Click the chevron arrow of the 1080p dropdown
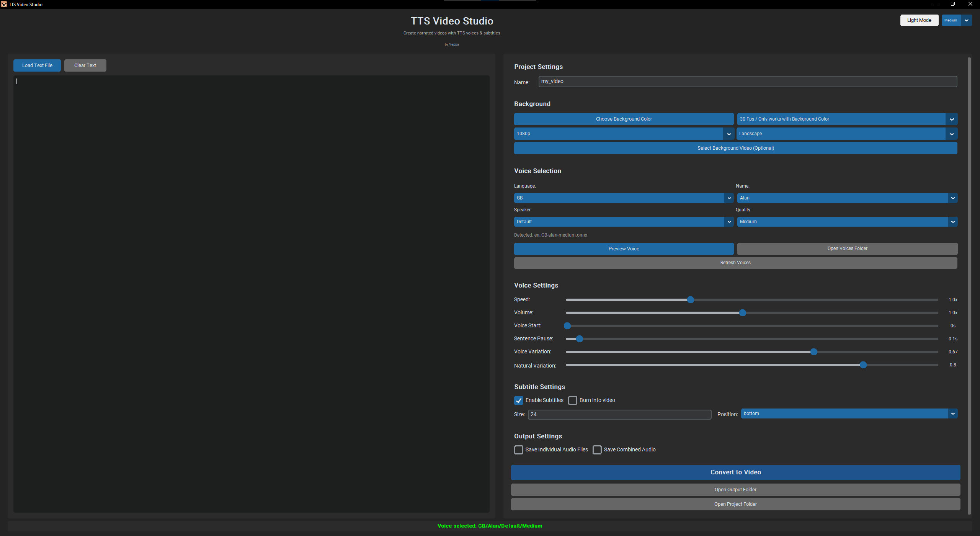The width and height of the screenshot is (980, 536). (x=728, y=134)
